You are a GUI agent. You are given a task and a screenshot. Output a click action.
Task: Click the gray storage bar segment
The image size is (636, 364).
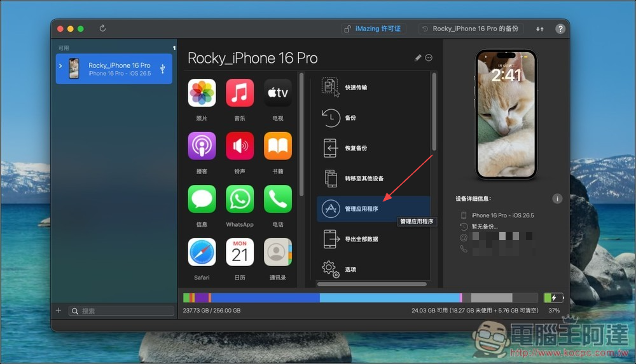pos(491,297)
